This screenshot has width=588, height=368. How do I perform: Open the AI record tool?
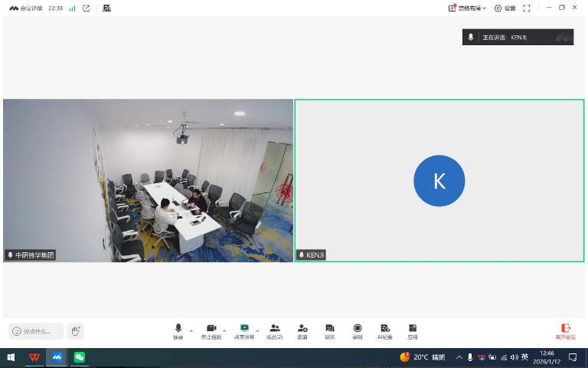click(385, 330)
